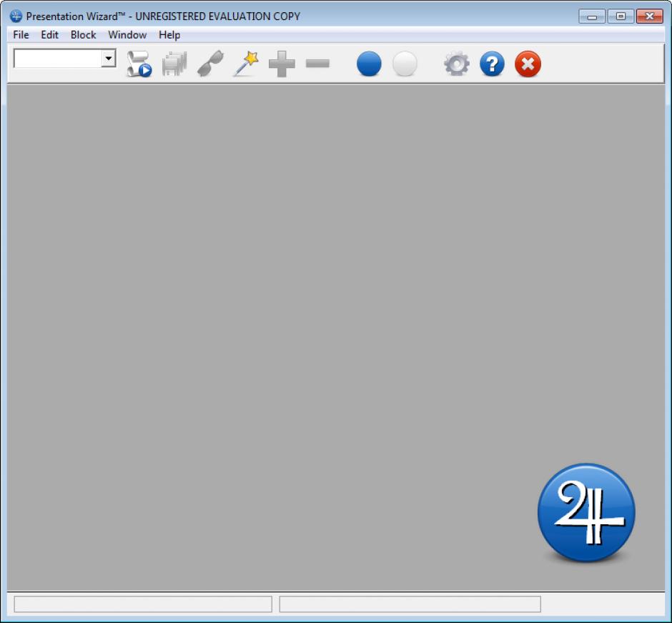Click the large blue Jupiter symbol logo
The image size is (672, 623).
click(585, 512)
